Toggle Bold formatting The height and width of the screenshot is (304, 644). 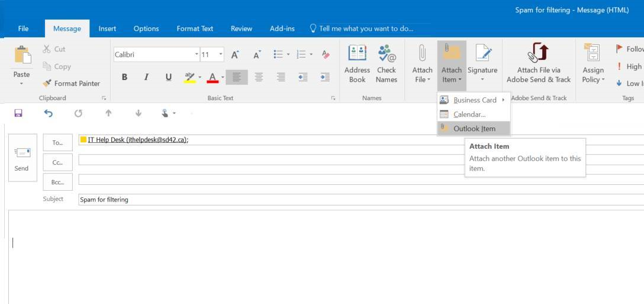124,77
